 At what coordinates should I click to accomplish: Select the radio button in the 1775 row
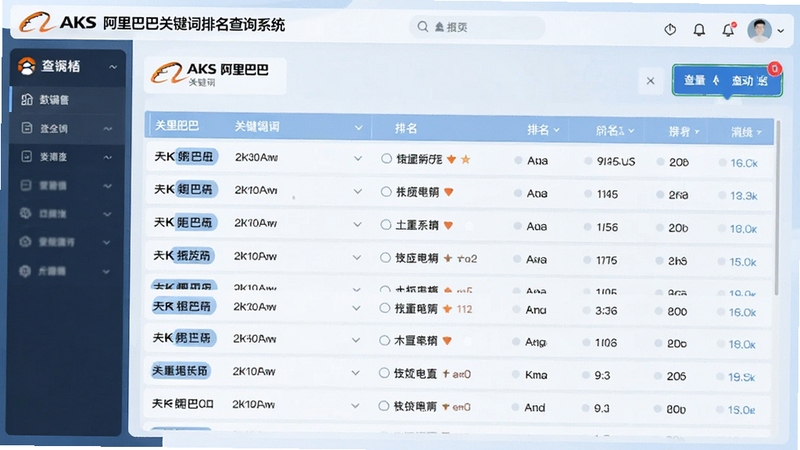385,258
